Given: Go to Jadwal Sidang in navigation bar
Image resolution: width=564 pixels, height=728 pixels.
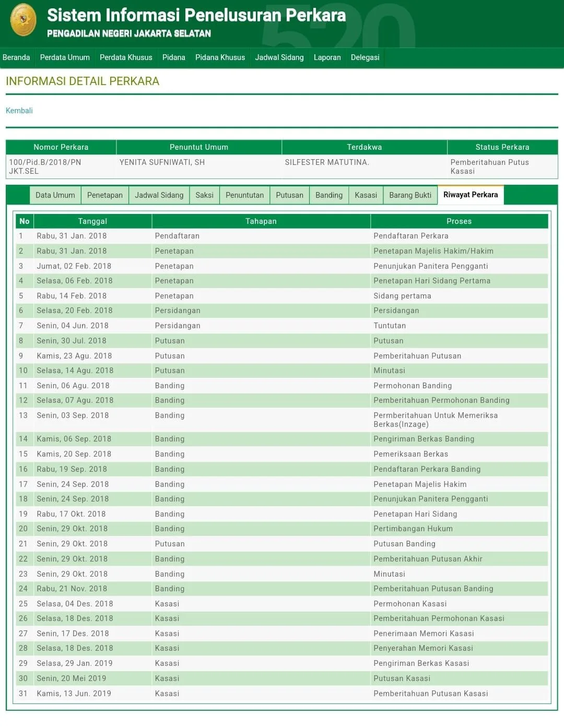Looking at the screenshot, I should point(279,57).
